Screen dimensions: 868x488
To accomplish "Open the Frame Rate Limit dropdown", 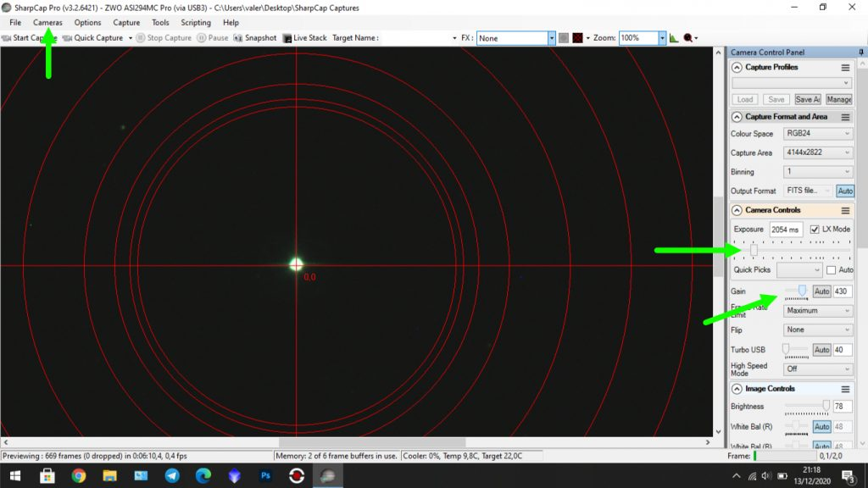I will coord(818,310).
